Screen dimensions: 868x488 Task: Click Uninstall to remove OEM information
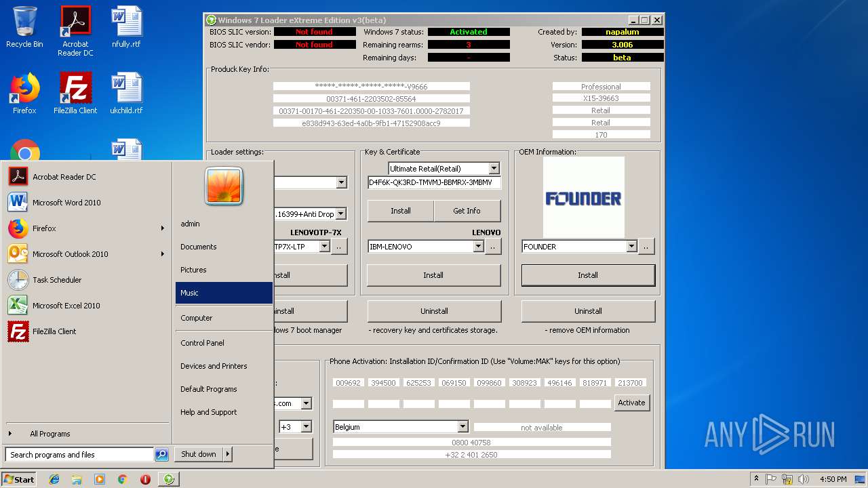point(588,311)
